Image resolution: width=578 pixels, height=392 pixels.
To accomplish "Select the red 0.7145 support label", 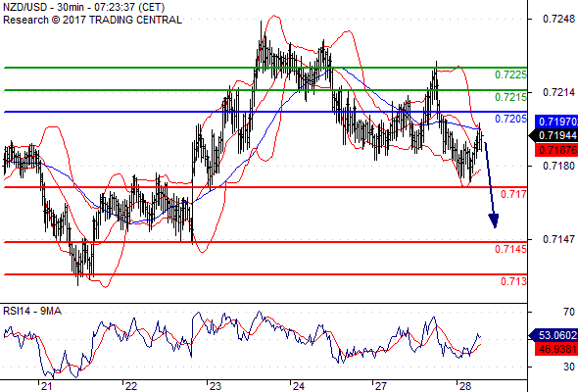I will point(510,249).
